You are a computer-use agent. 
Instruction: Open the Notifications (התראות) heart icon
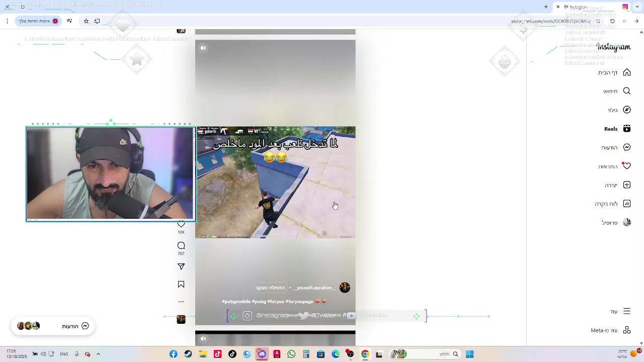627,166
